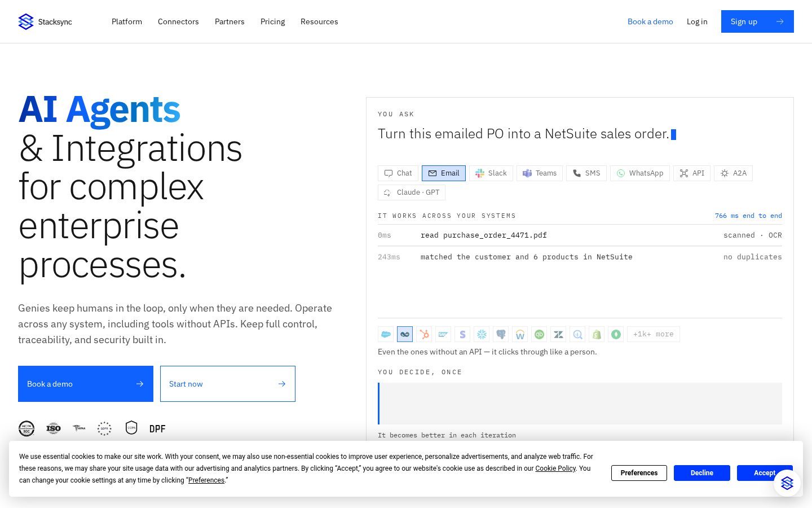Screen dimensions: 812x508
Task: Click the 'no duplicates' status text
Action: click(753, 257)
